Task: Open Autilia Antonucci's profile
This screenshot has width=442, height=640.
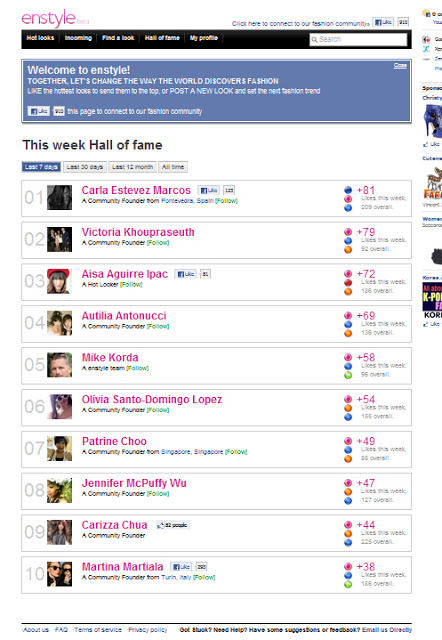Action: pos(124,316)
